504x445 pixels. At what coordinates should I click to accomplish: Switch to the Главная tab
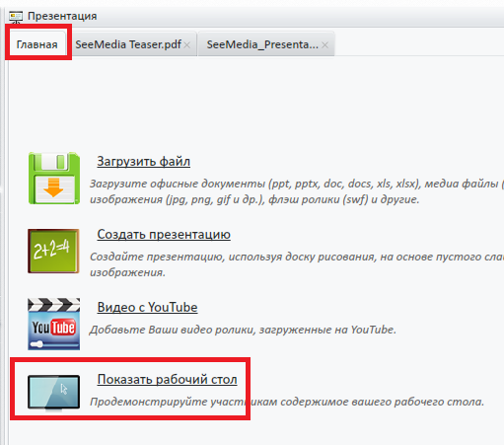click(36, 44)
